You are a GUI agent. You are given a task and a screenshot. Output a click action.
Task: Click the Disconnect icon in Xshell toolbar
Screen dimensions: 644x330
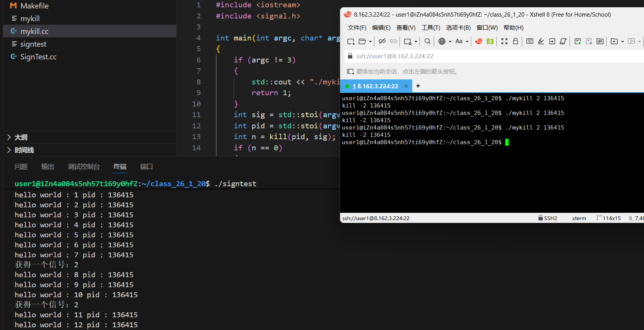pyautogui.click(x=382, y=41)
